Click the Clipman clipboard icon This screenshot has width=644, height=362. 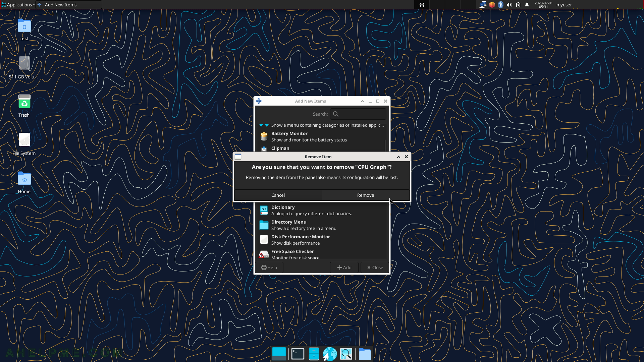(x=264, y=149)
